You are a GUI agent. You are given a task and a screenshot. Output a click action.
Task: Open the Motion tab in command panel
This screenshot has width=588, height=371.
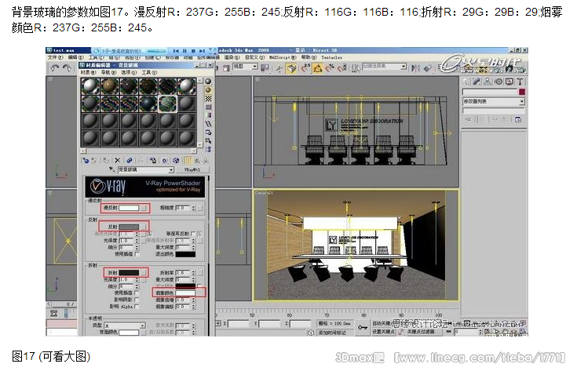tap(498, 82)
